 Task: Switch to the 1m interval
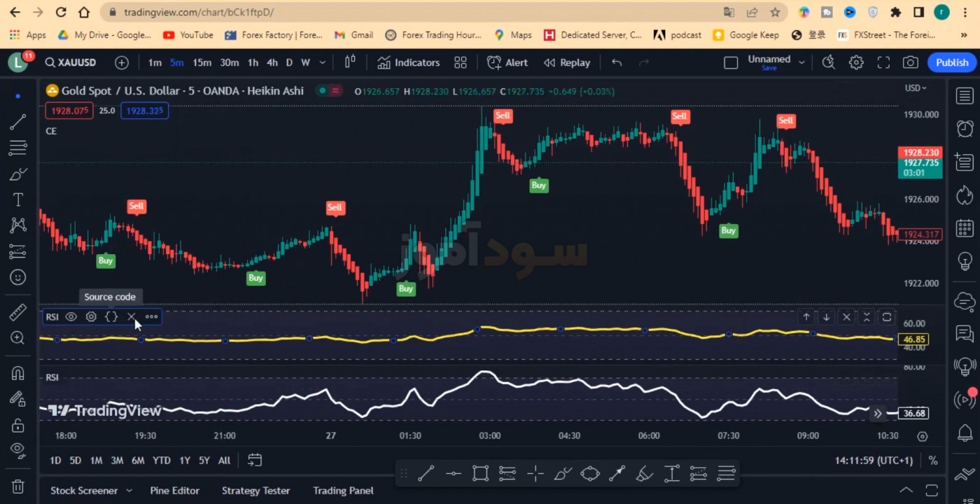[x=155, y=62]
